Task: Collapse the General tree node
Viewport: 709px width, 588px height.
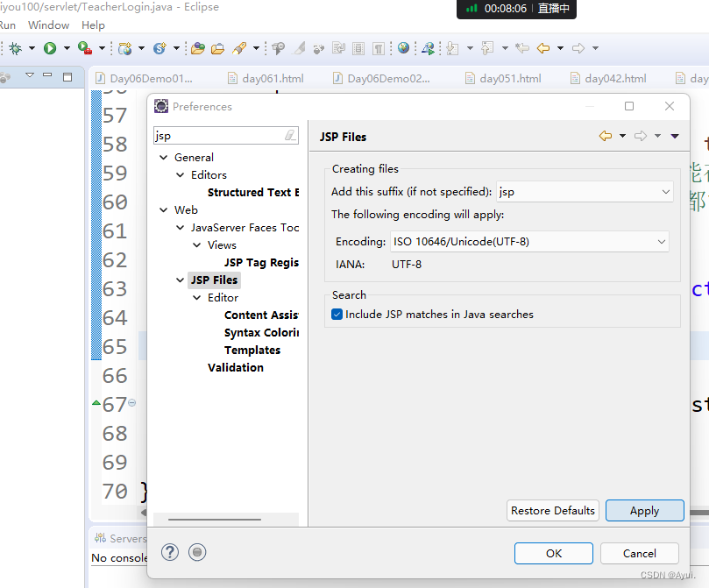Action: pyautogui.click(x=164, y=157)
